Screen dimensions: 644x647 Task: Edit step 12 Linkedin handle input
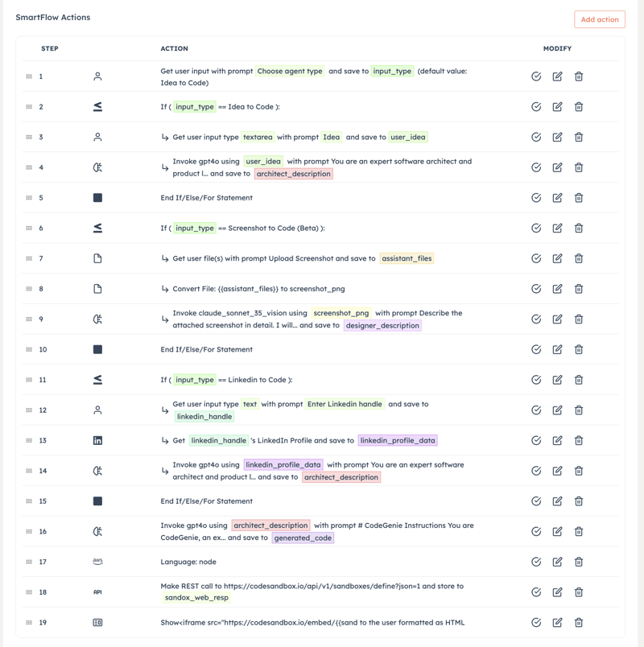tap(557, 410)
